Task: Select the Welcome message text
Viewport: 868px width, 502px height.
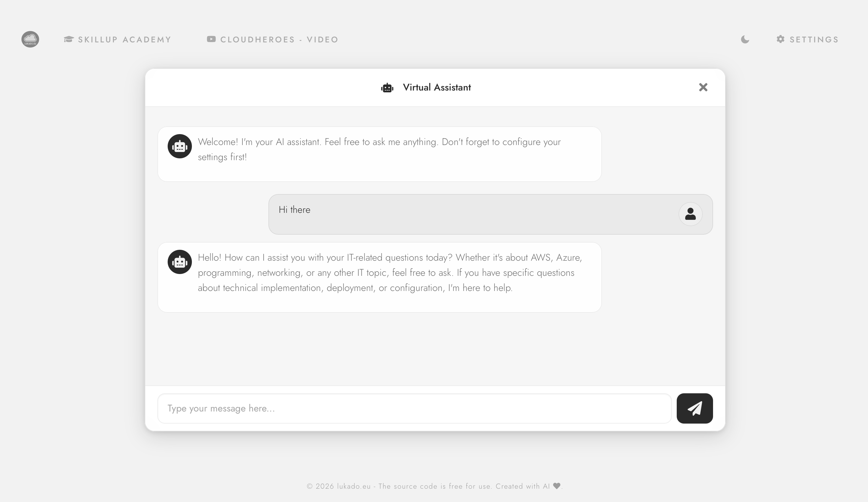Action: 379,150
